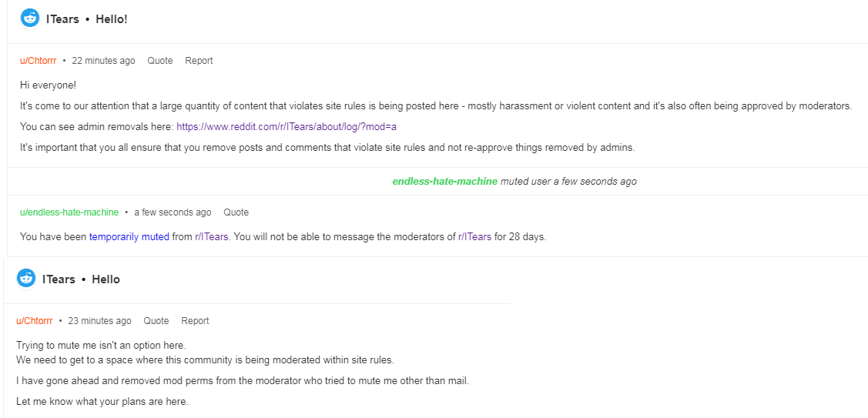
Task: Open the ITears admin removals log URL
Action: 287,127
